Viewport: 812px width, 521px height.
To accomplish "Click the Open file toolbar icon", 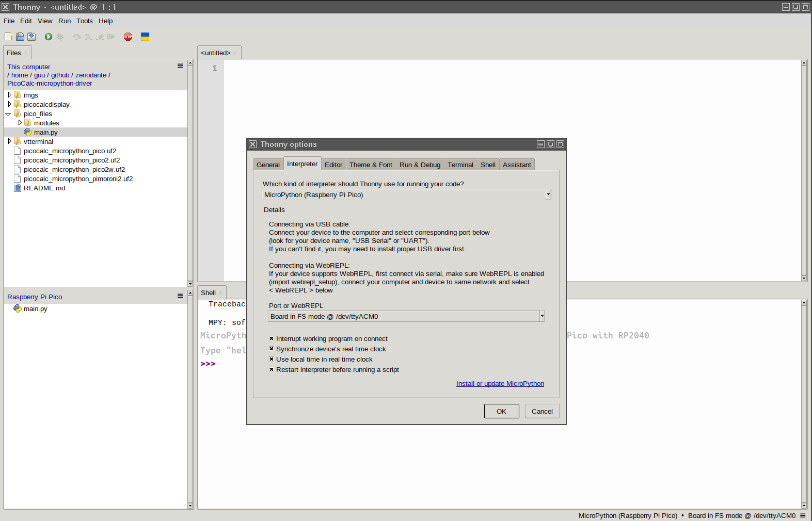I will [x=20, y=37].
